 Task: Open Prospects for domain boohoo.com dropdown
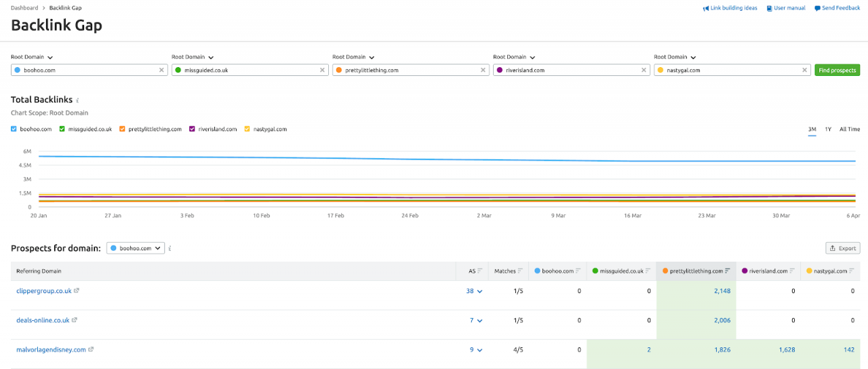click(x=136, y=248)
